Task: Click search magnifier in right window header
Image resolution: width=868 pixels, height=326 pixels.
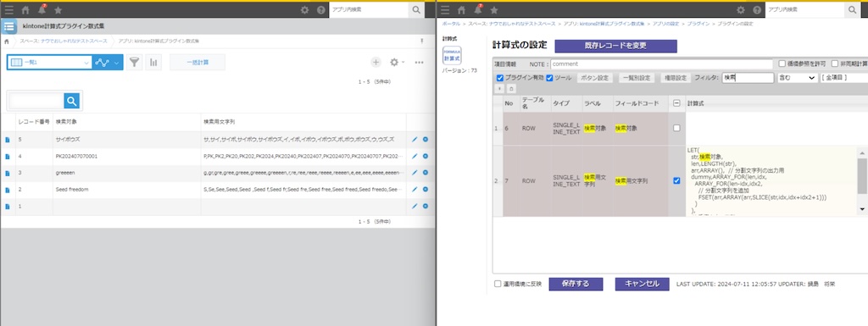Action: (x=853, y=10)
